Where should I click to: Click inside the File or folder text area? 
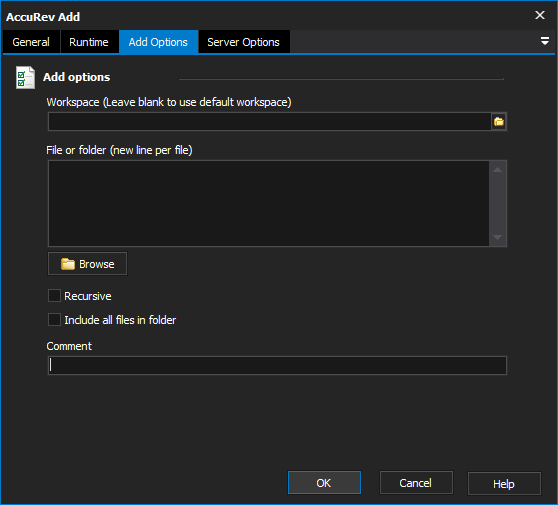pyautogui.click(x=269, y=203)
